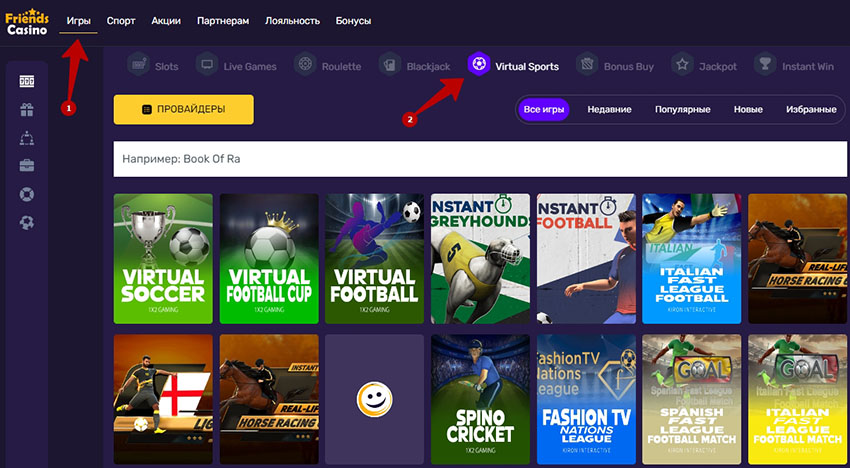Click the Live Games category label

[x=250, y=67]
